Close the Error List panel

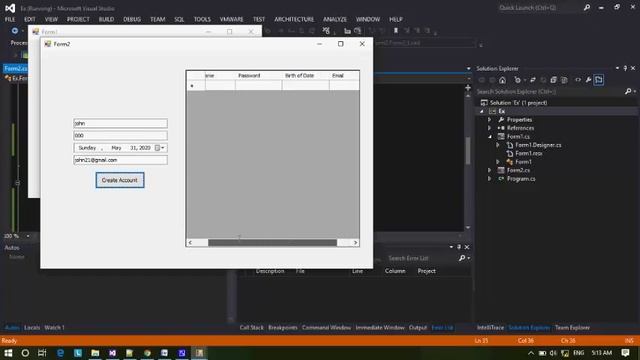pos(467,247)
